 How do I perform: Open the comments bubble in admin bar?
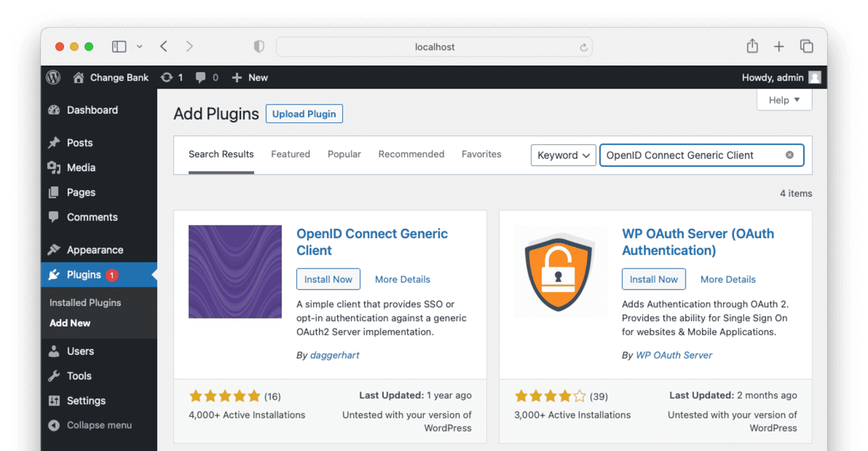pyautogui.click(x=207, y=78)
